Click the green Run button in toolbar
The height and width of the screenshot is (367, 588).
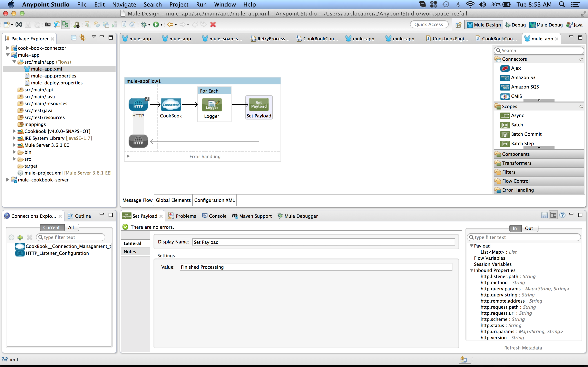pyautogui.click(x=156, y=24)
